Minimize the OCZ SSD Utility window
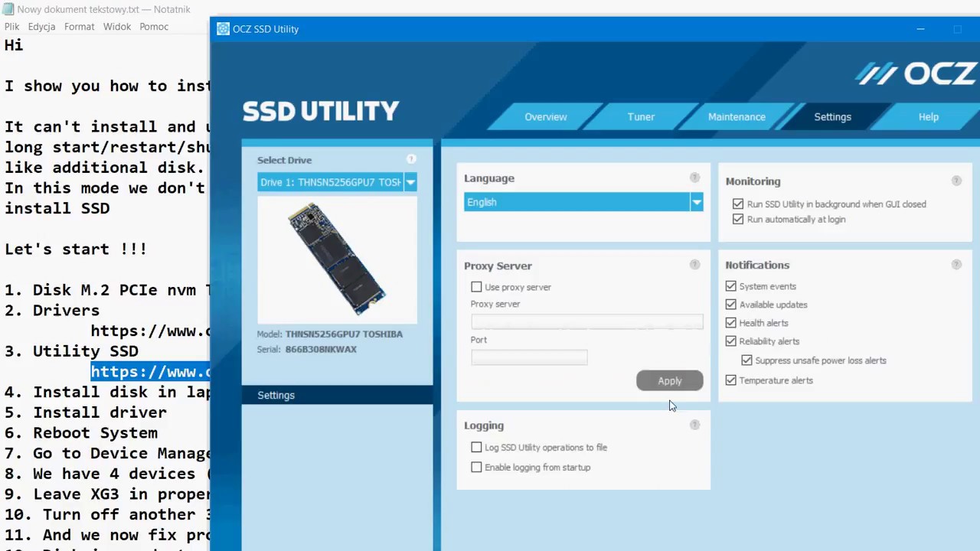 click(921, 29)
